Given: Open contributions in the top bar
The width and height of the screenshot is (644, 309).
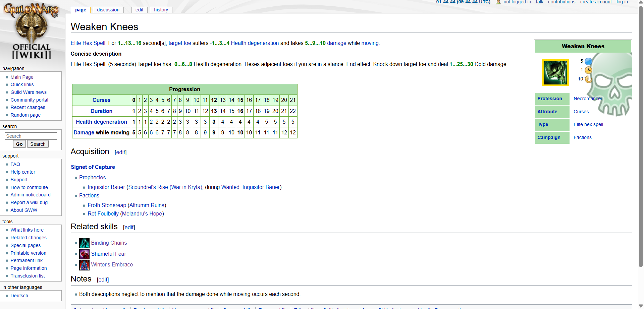Looking at the screenshot, I should (x=561, y=2).
